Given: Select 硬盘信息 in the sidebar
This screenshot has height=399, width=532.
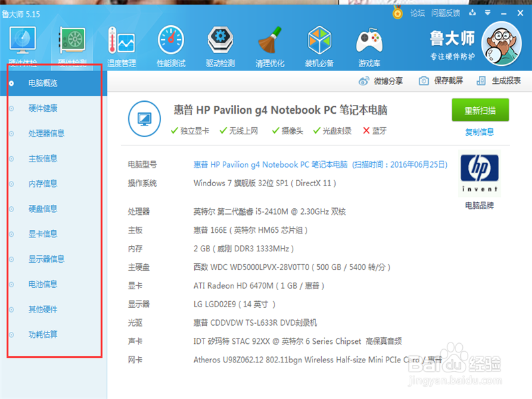Looking at the screenshot, I should [x=43, y=209].
